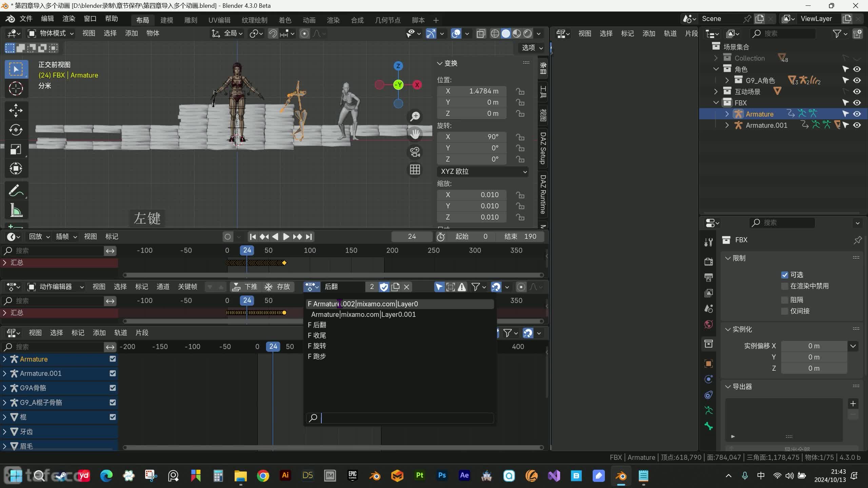Image resolution: width=868 pixels, height=488 pixels.
Task: Switch to the 几何节点 workspace tab
Action: tap(388, 20)
